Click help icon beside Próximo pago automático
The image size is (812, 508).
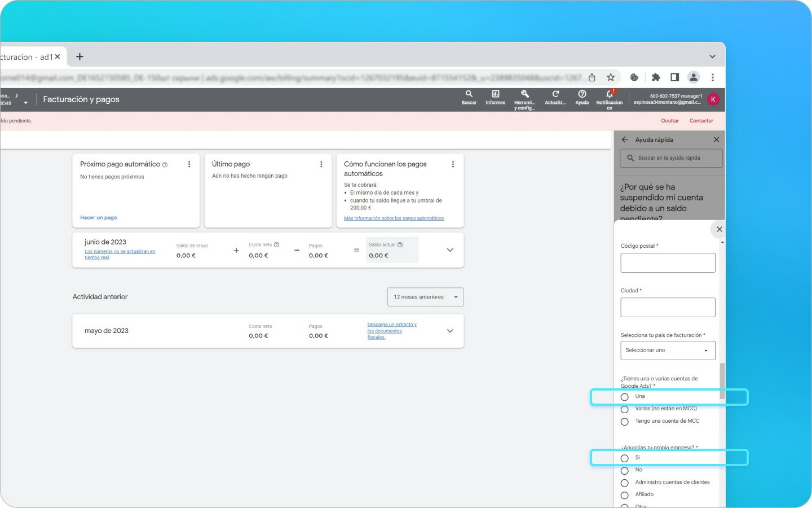165,165
